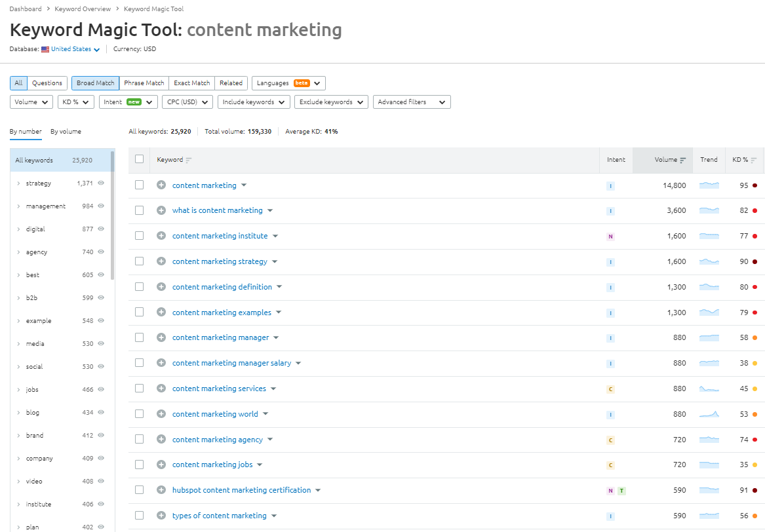This screenshot has width=765, height=532.
Task: Click the United States flag database icon
Action: (45, 48)
